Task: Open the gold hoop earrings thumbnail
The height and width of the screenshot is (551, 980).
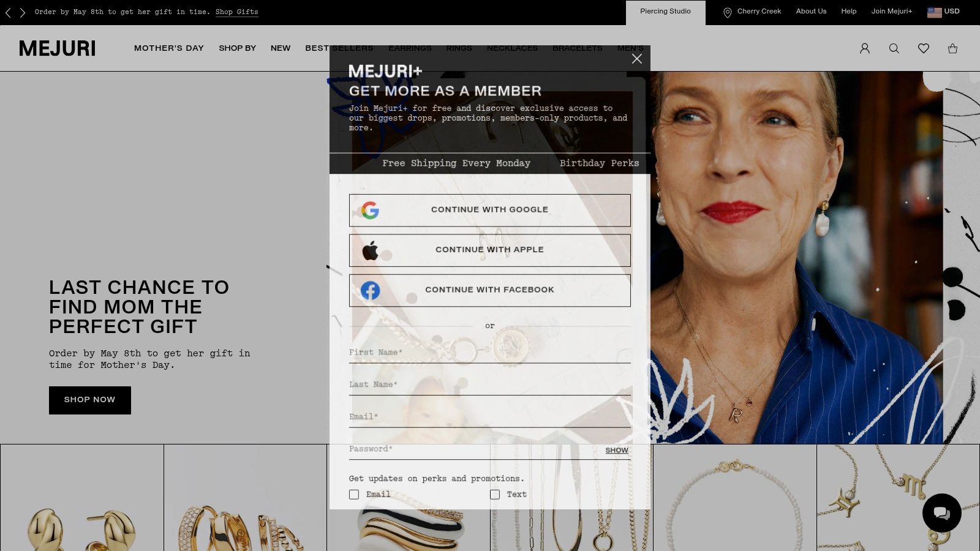Action: [x=246, y=498]
